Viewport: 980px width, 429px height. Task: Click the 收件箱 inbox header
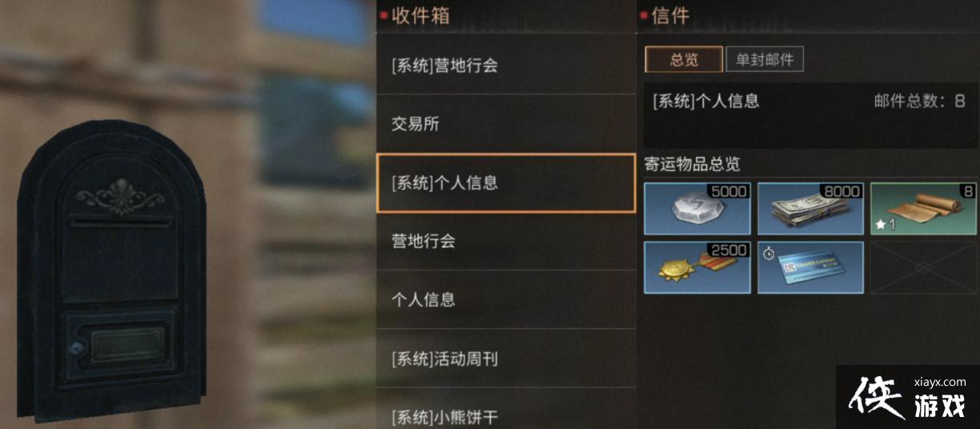click(421, 15)
